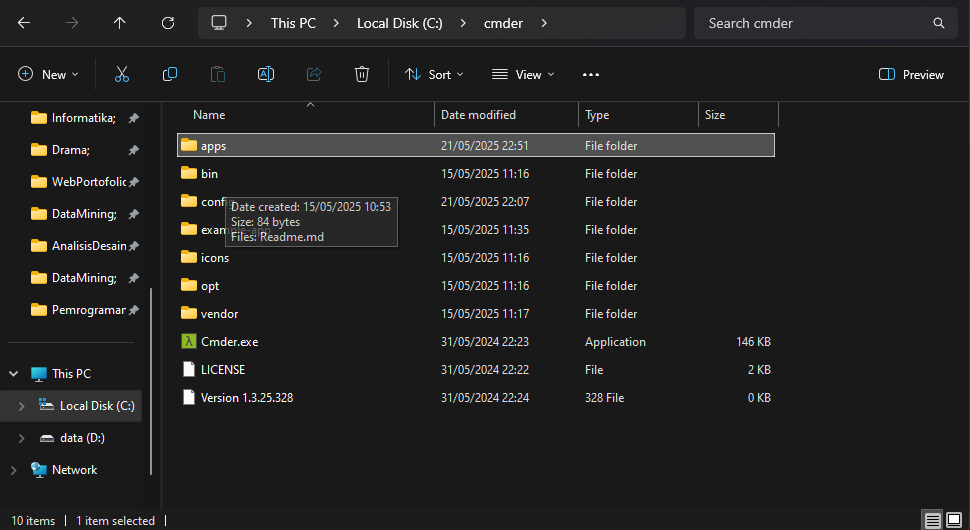The height and width of the screenshot is (530, 970).
Task: Click the Search cmder input field
Action: tap(815, 23)
